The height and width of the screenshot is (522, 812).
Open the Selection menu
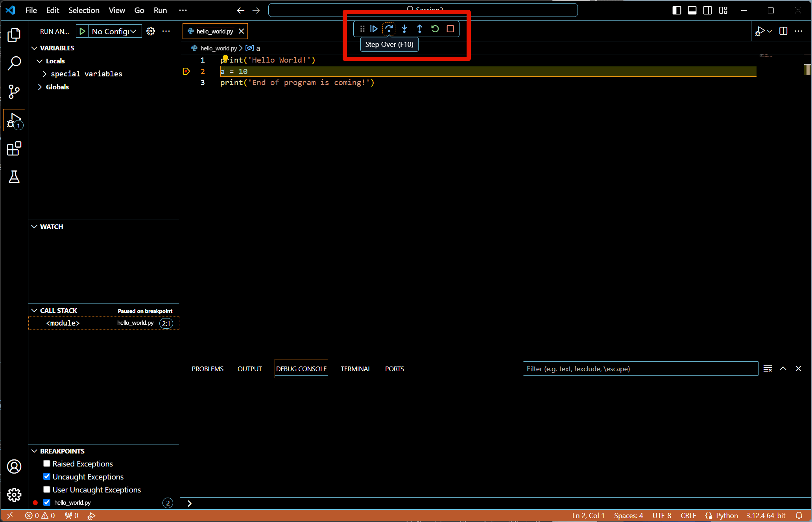(x=84, y=10)
